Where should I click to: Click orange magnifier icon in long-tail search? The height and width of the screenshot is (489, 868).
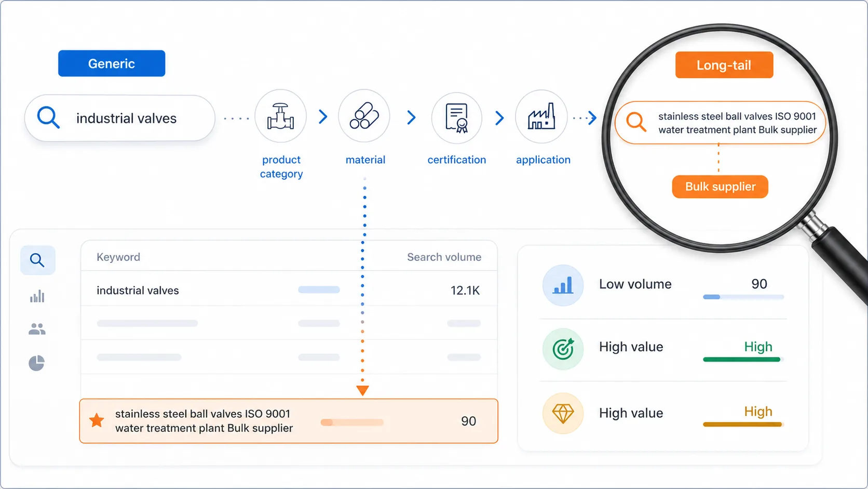(x=636, y=122)
